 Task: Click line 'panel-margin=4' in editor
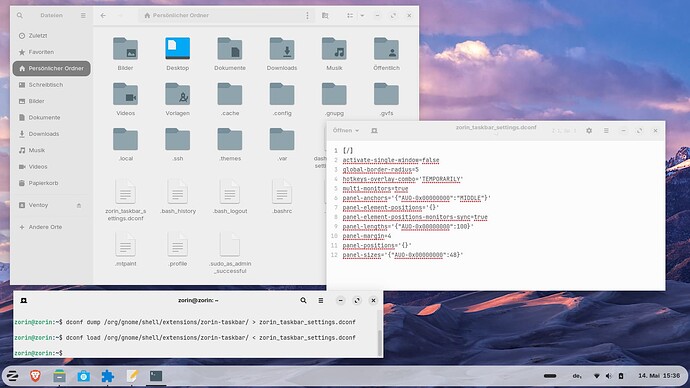click(x=367, y=236)
